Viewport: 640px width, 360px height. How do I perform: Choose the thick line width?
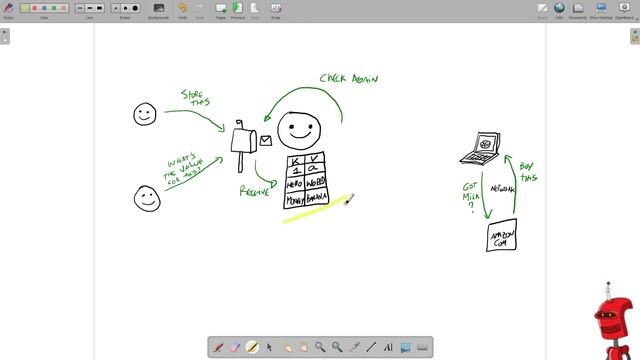point(100,8)
